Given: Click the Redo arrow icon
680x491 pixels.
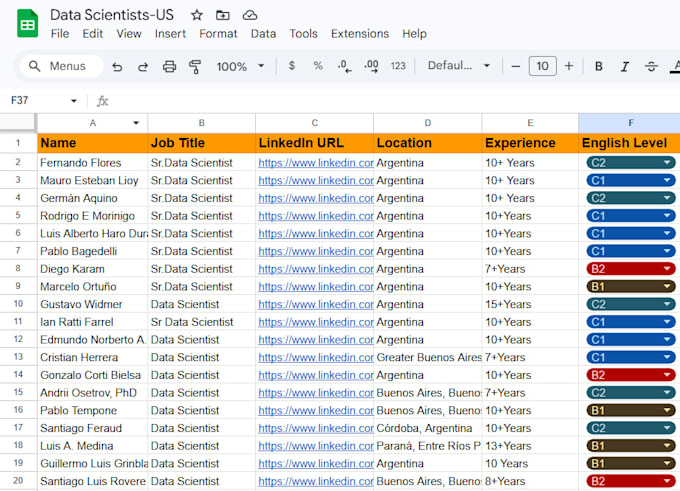Looking at the screenshot, I should [x=143, y=67].
